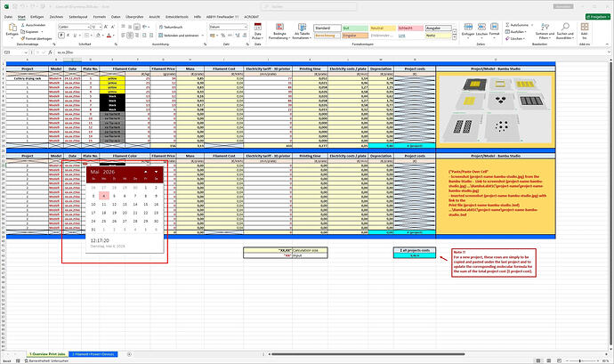This screenshot has height=364, width=614.
Task: Open the borders dropdown arrow
Action: [90, 36]
